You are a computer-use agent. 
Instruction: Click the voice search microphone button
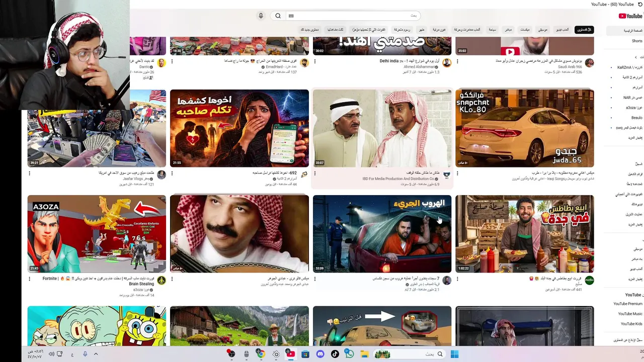(x=261, y=16)
